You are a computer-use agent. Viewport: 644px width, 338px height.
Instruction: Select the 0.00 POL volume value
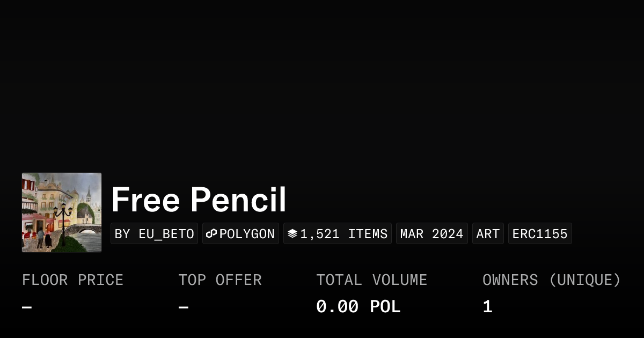coord(358,306)
